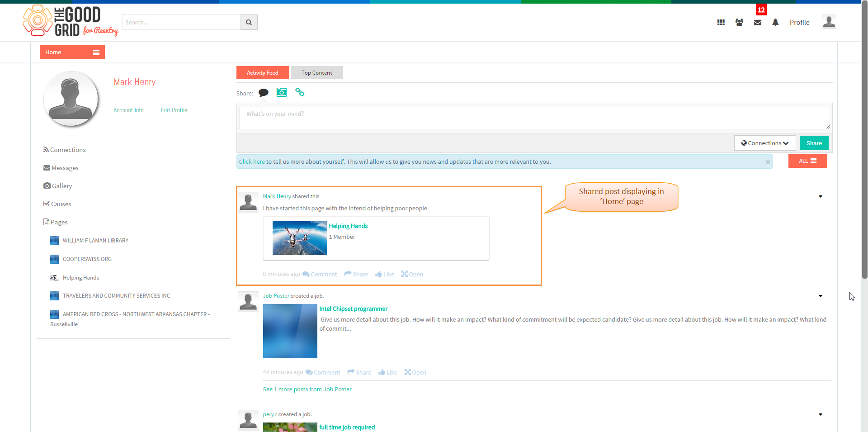
Task: Click the WILLIAM F LAMAN LIBRARY page icon
Action: [55, 241]
